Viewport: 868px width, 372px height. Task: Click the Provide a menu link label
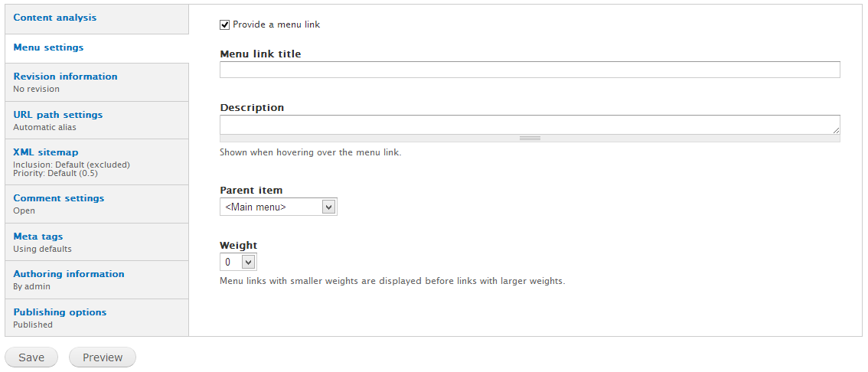pos(276,24)
